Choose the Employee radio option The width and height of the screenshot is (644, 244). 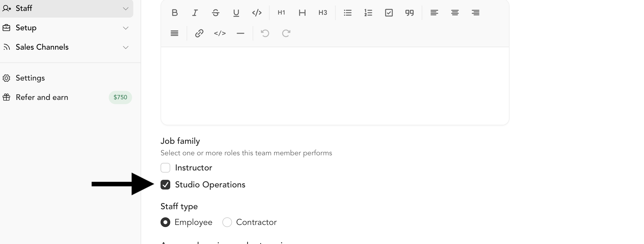click(x=165, y=222)
